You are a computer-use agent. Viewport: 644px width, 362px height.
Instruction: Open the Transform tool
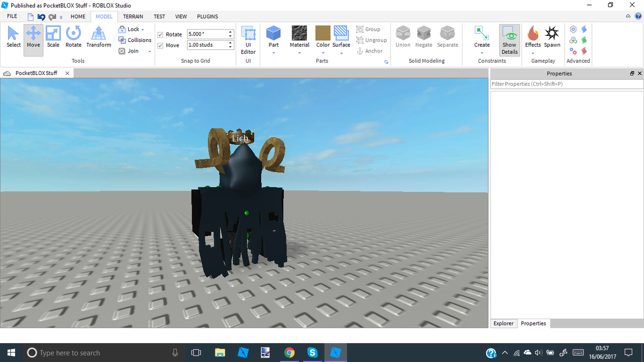tap(99, 38)
